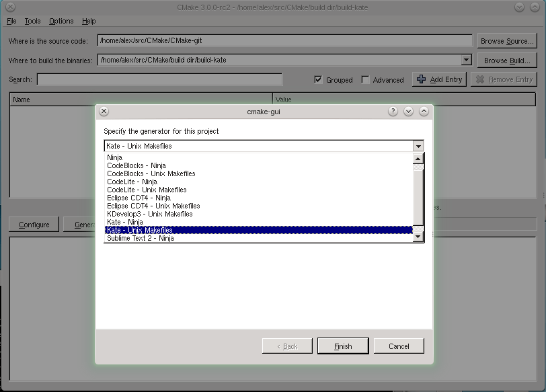The height and width of the screenshot is (392, 546).
Task: Select Eclipse CDT4 - Unix Makefiles generator
Action: coord(258,206)
